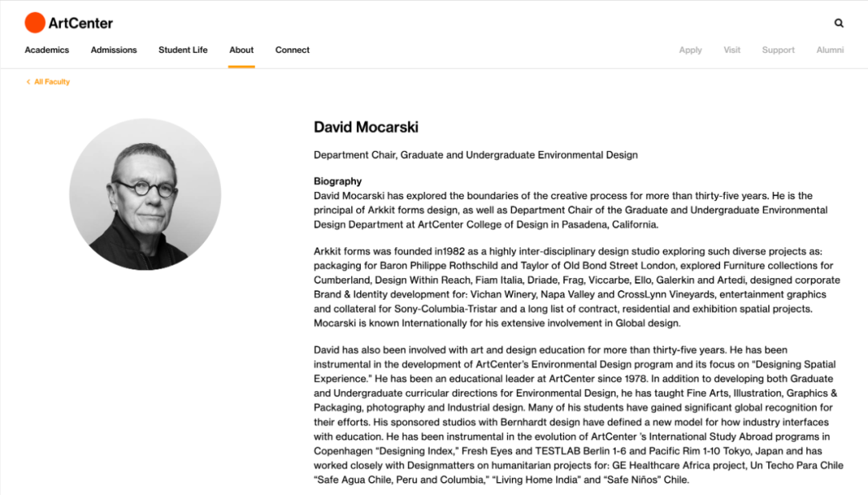The width and height of the screenshot is (868, 495).
Task: Open the Admissions menu
Action: [x=113, y=50]
